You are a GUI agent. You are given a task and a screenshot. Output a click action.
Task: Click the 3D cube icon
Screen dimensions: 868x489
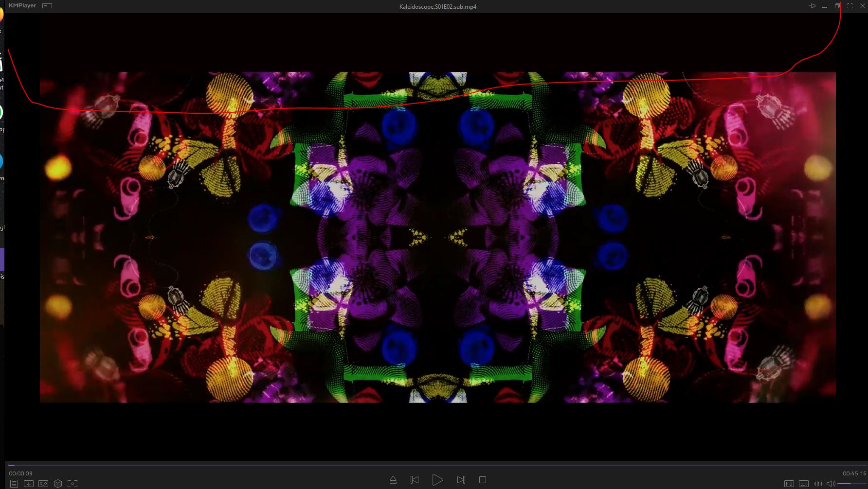pyautogui.click(x=58, y=483)
